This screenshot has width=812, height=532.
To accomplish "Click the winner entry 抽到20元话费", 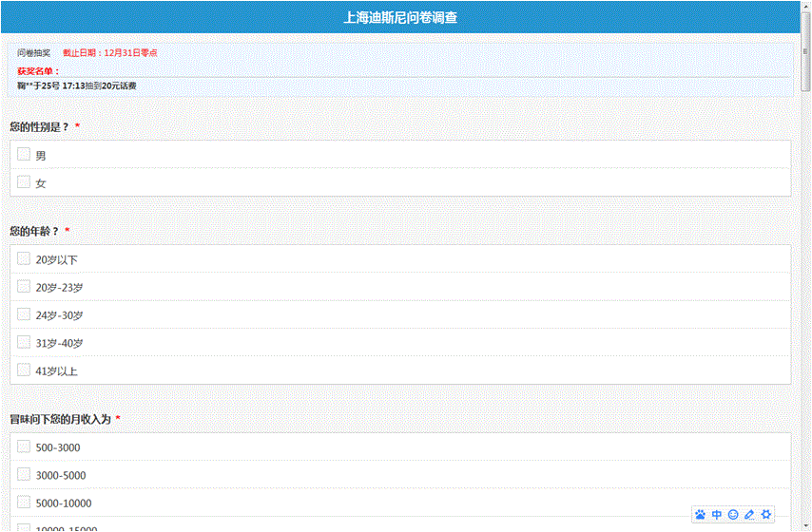I will (x=77, y=85).
